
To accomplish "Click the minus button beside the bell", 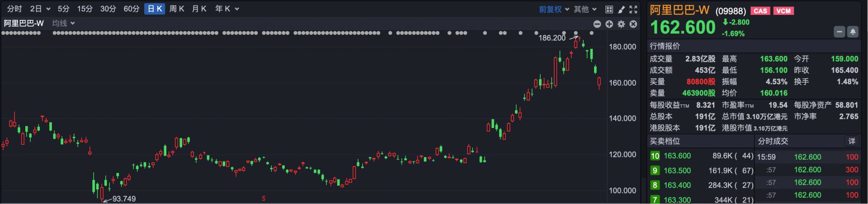I will pos(840,32).
